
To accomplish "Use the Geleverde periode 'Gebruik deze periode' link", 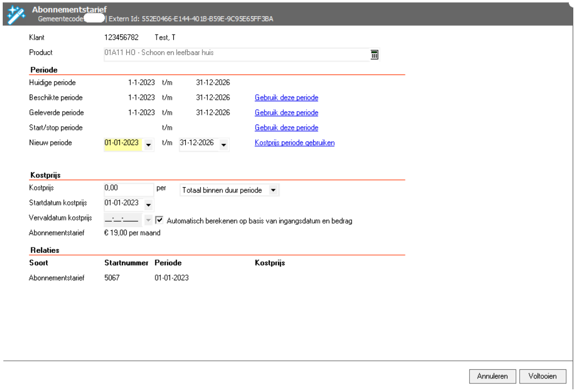I will coord(286,113).
